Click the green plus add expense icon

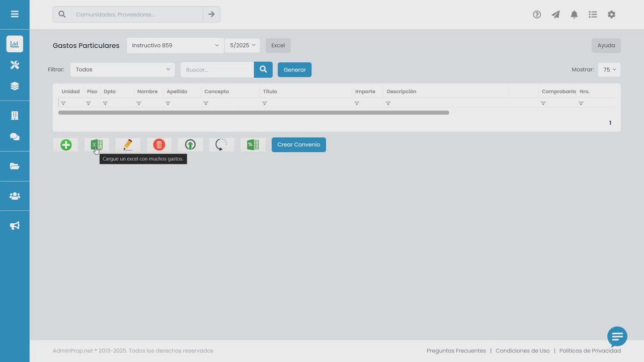coord(65,145)
